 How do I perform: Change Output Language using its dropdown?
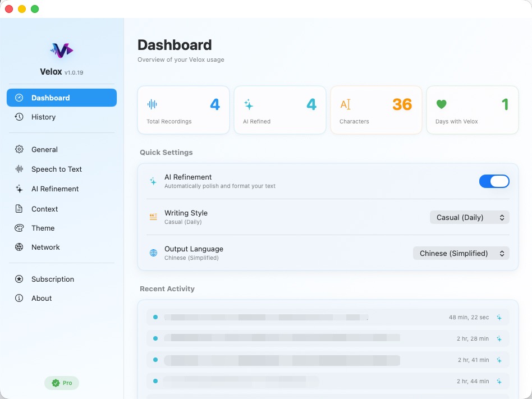click(x=461, y=253)
